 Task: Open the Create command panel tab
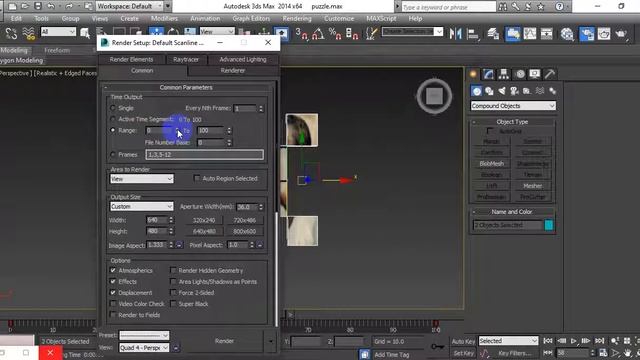click(473, 74)
